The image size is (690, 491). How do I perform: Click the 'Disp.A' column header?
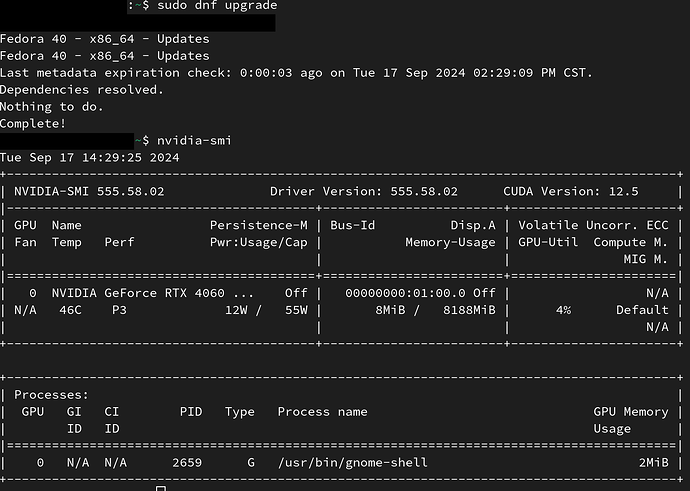pos(473,225)
